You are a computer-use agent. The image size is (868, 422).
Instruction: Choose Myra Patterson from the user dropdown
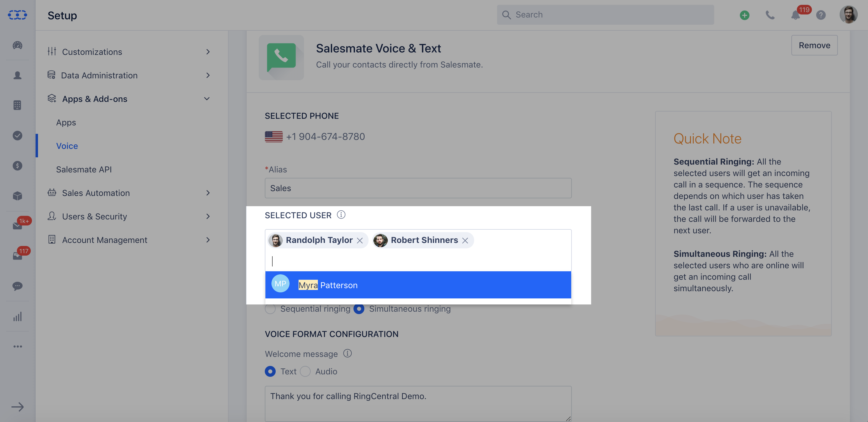[418, 285]
